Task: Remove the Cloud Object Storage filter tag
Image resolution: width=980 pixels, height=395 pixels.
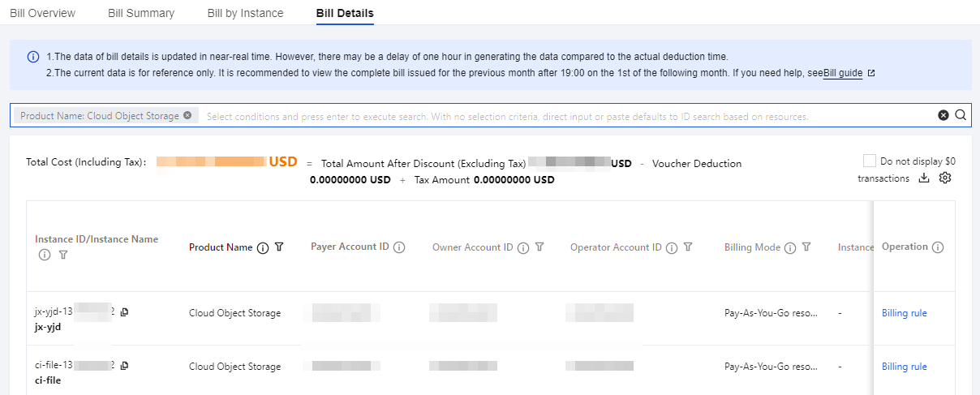Action: 187,115
